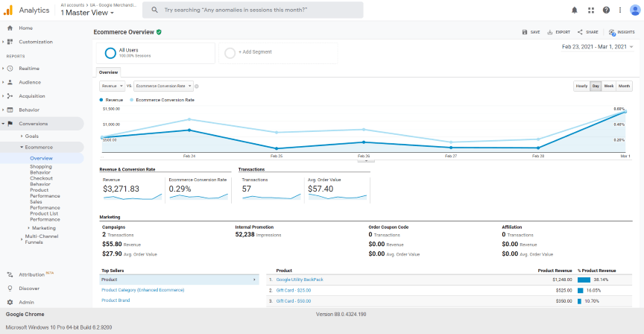Screen dimensions: 644x334
Task: Open the user account avatar
Action: tap(635, 10)
